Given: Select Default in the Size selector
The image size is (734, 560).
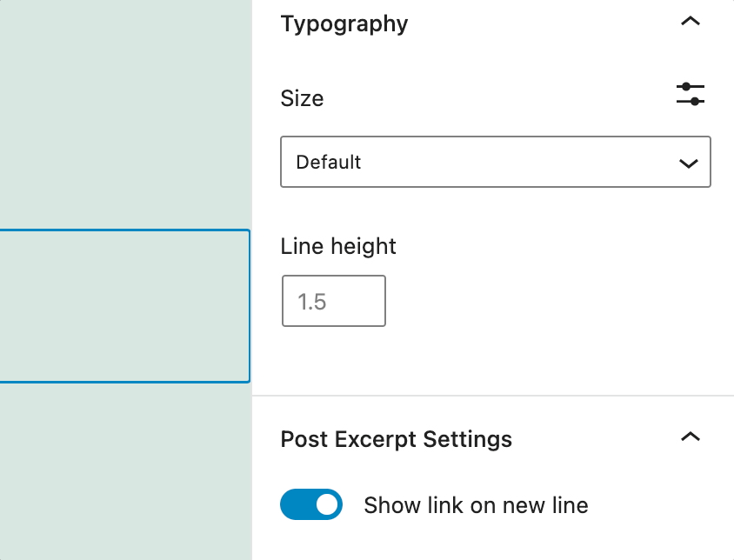Looking at the screenshot, I should point(495,162).
